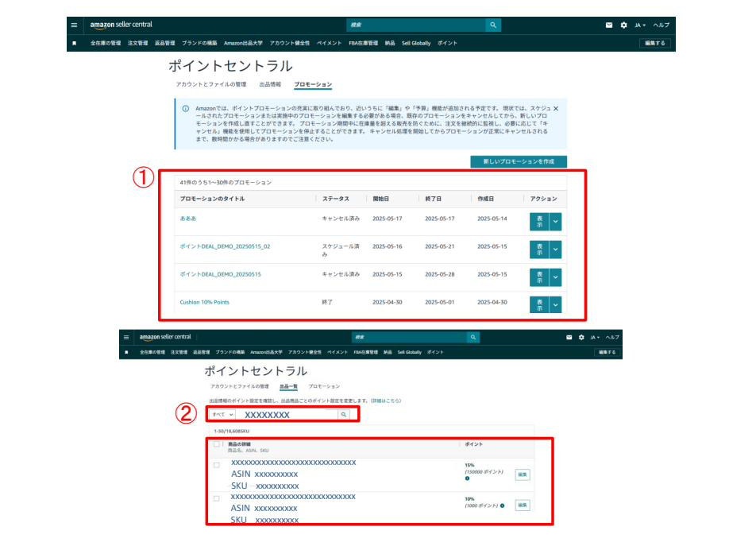Focus the header search box in upper screenshot
756x542 pixels.
(415, 25)
